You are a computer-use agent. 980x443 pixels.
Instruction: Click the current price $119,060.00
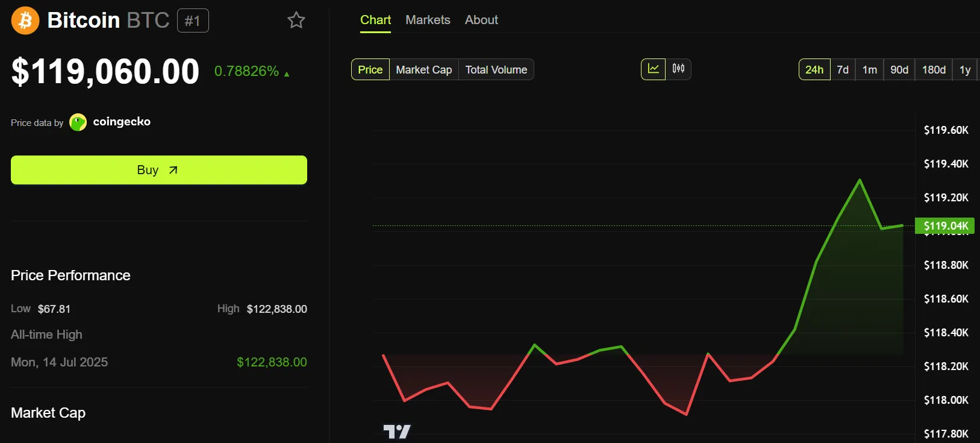(105, 71)
